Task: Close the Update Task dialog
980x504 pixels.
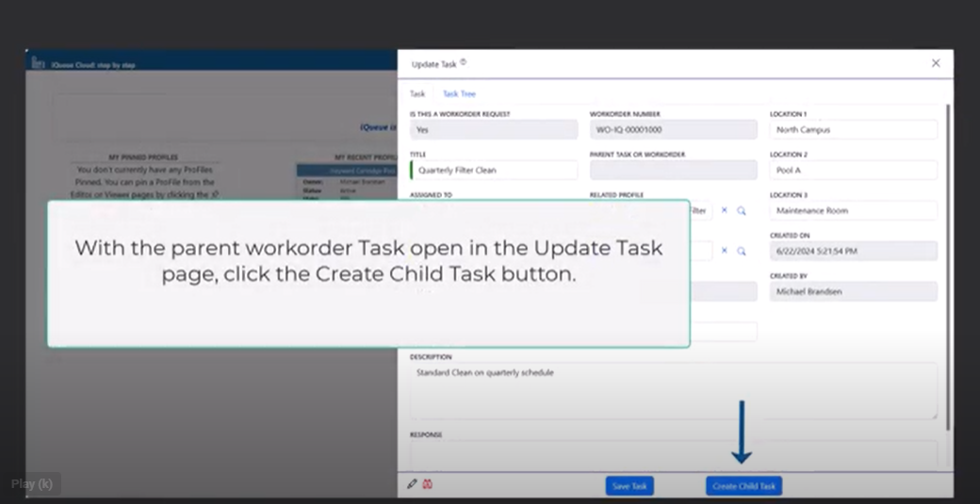Action: (x=936, y=63)
